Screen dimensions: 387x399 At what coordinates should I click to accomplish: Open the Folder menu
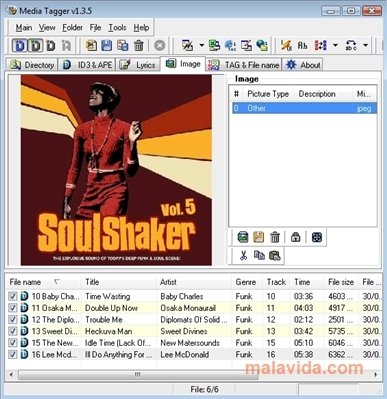72,28
